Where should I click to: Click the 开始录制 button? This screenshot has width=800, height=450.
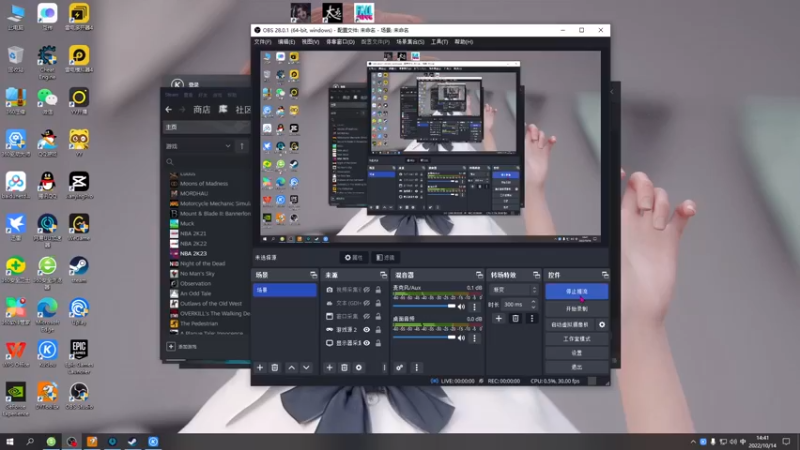tap(577, 309)
